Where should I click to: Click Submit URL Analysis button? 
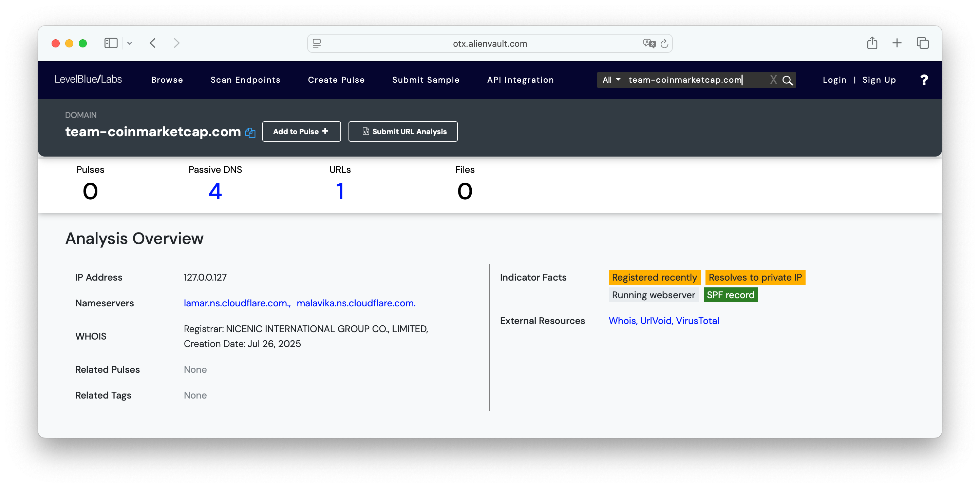(403, 131)
